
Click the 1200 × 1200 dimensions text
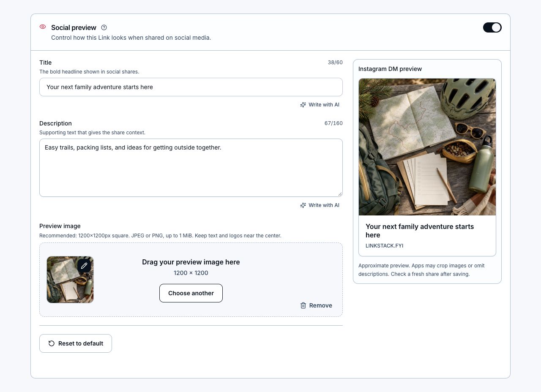coord(191,273)
